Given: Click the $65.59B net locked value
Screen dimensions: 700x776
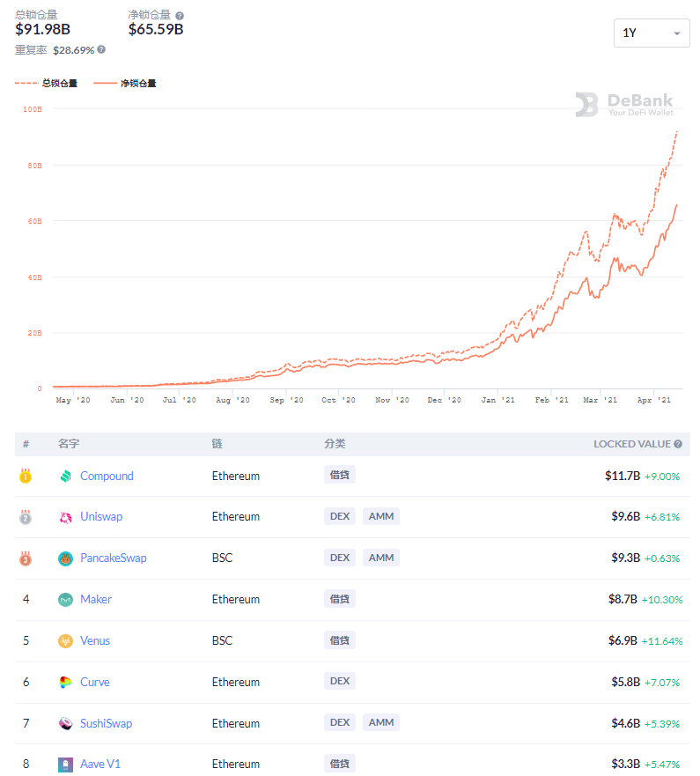Looking at the screenshot, I should [x=156, y=29].
